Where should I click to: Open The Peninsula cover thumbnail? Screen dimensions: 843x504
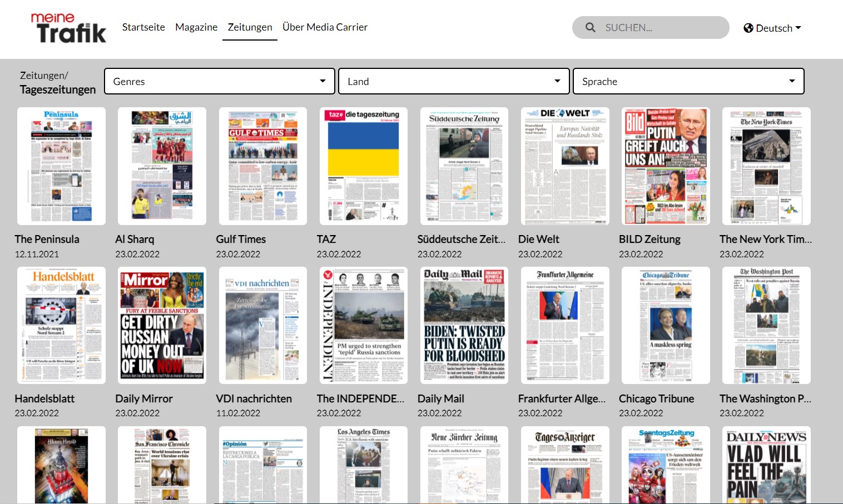[x=61, y=166]
